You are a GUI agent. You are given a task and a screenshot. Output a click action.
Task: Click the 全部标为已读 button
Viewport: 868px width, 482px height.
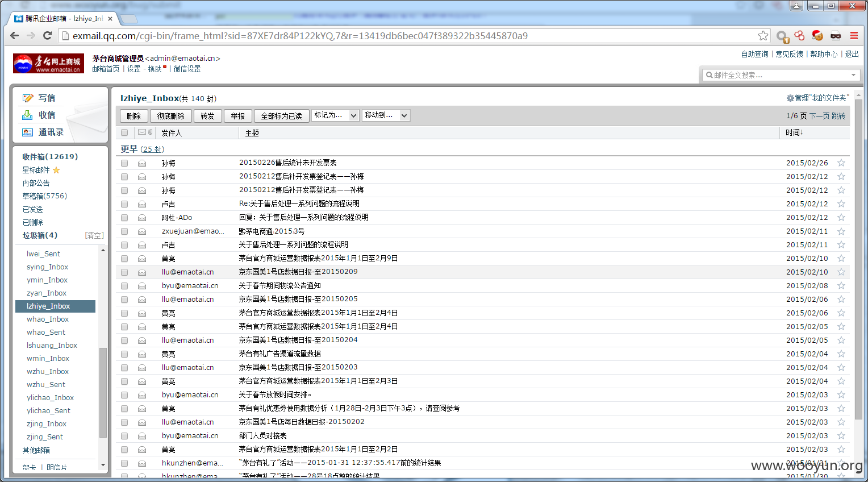pos(281,116)
